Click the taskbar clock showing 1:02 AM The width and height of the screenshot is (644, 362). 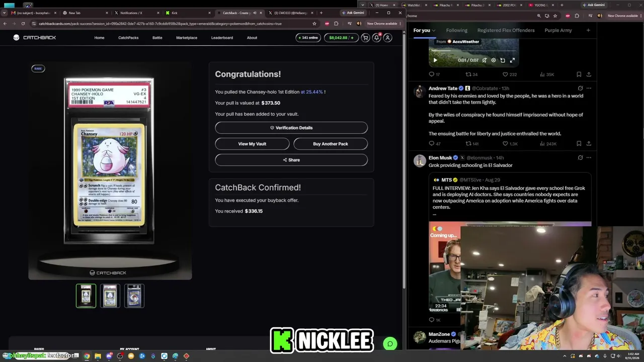632,356
